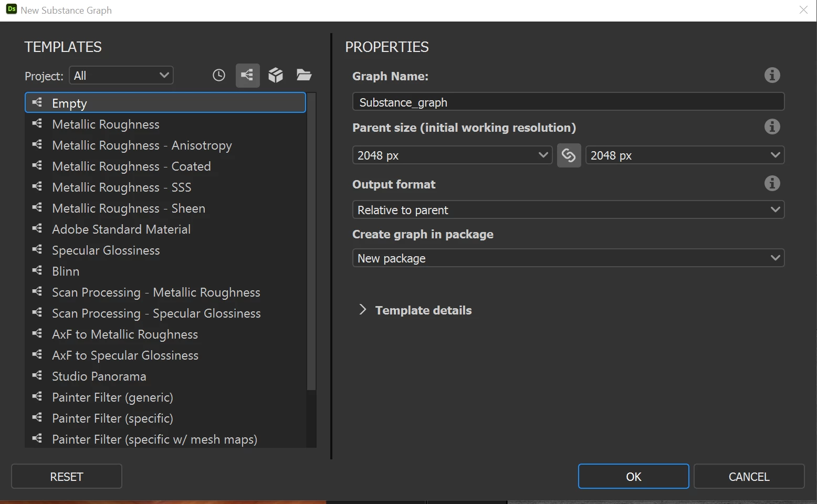This screenshot has width=817, height=504.
Task: Choose AxF to Metallic Roughness
Action: click(x=165, y=334)
